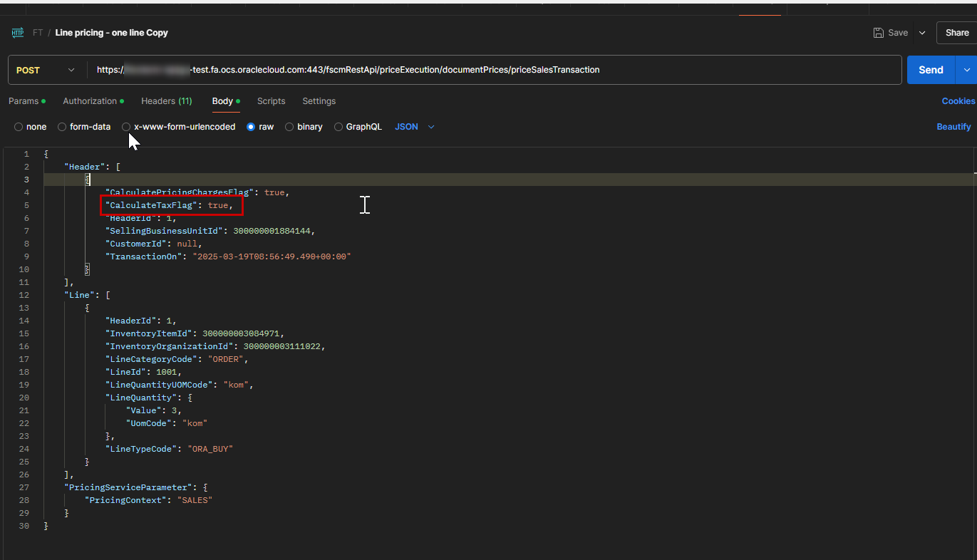Send the request

coord(931,70)
